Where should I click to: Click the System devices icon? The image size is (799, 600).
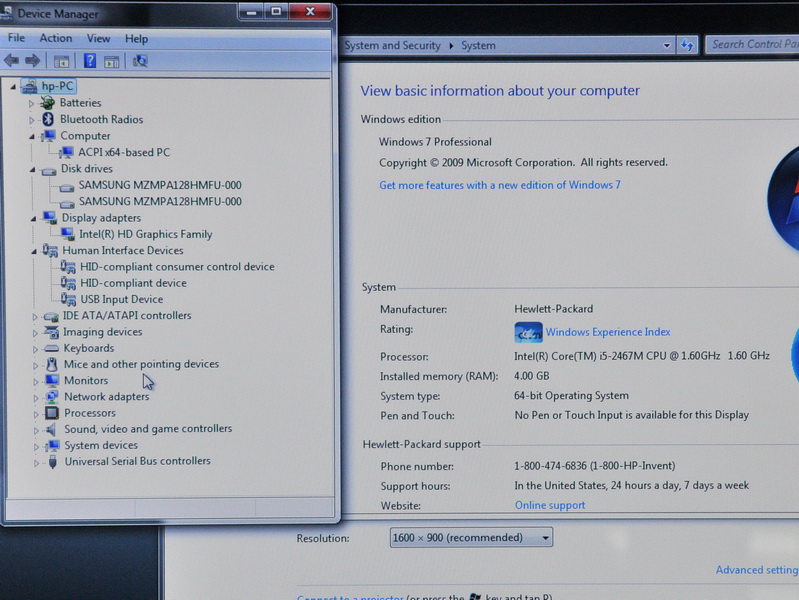(52, 446)
